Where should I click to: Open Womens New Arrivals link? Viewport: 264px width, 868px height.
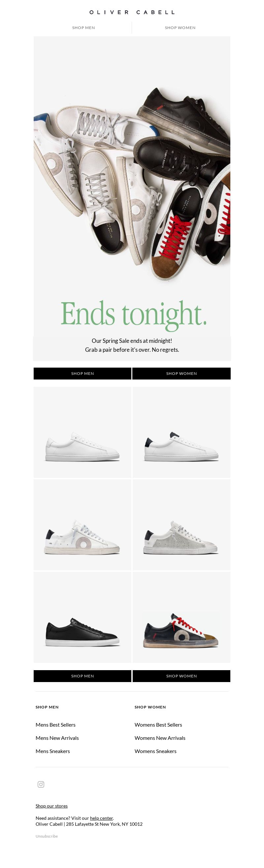160,738
